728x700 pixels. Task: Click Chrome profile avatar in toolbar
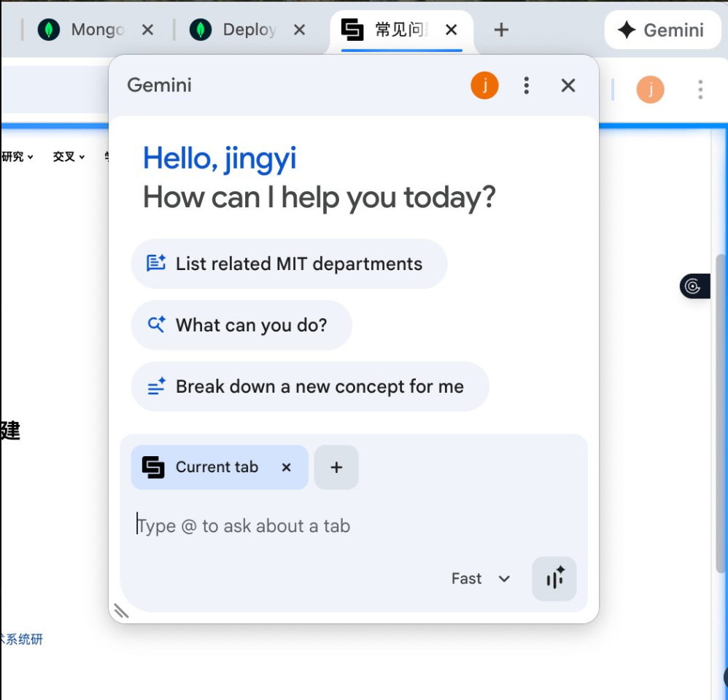coord(650,90)
